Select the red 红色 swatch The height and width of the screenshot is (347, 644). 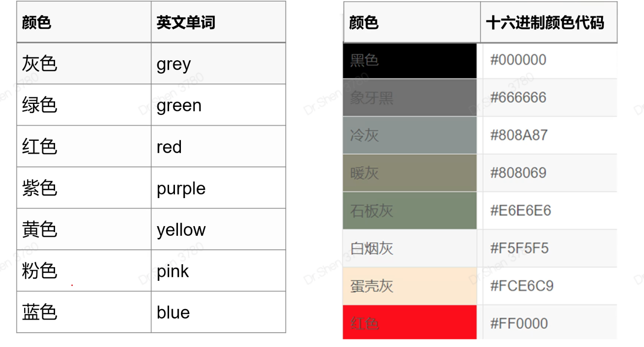coord(410,322)
